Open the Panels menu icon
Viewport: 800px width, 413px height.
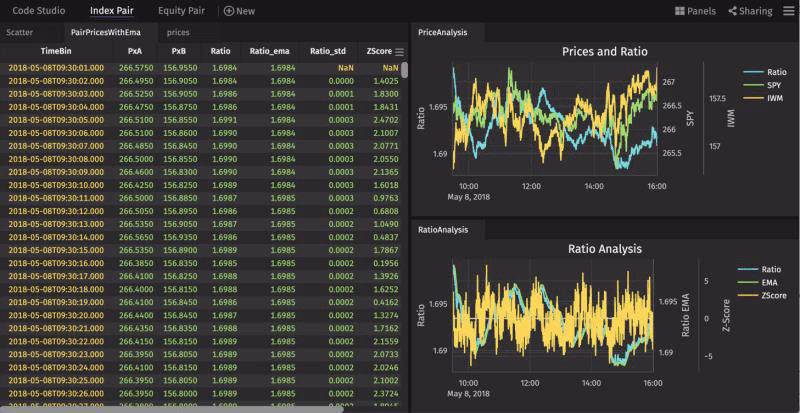coord(680,11)
